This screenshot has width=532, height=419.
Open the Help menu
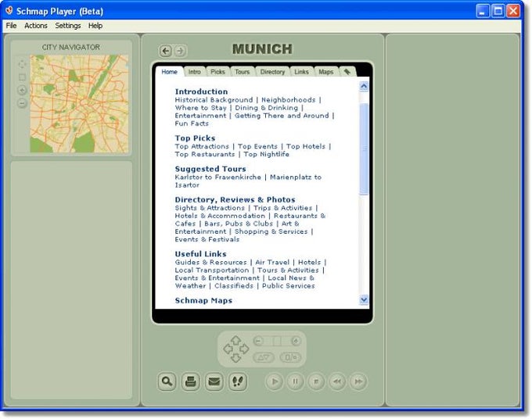coord(95,26)
